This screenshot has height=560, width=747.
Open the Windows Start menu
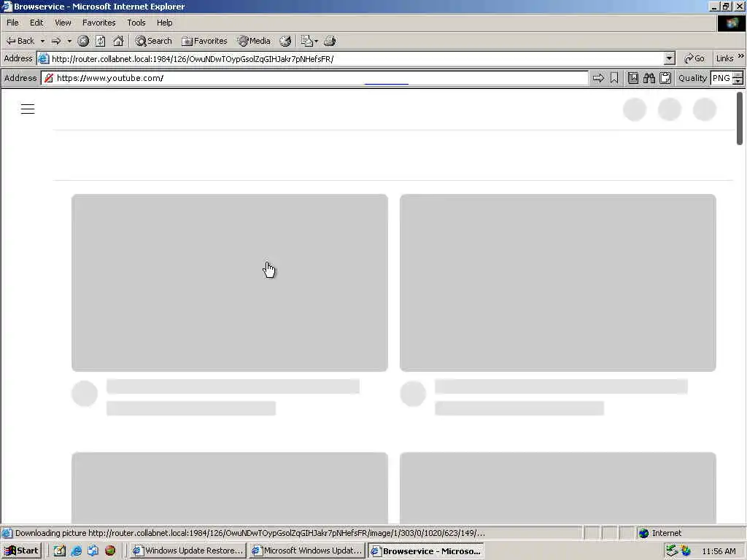[x=21, y=551]
